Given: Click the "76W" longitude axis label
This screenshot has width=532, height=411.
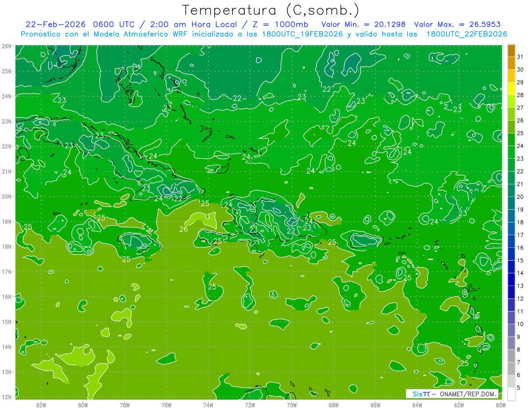Looking at the screenshot, I should (x=166, y=405).
